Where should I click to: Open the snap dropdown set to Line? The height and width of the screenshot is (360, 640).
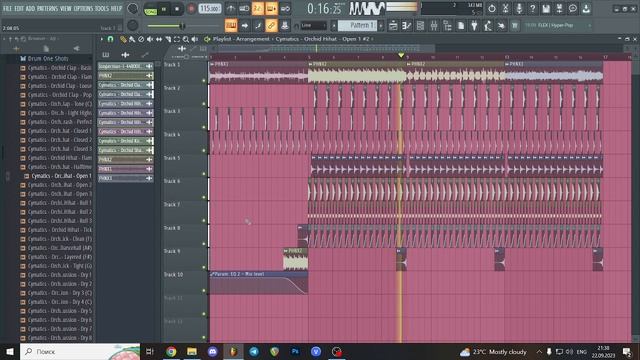click(x=313, y=25)
